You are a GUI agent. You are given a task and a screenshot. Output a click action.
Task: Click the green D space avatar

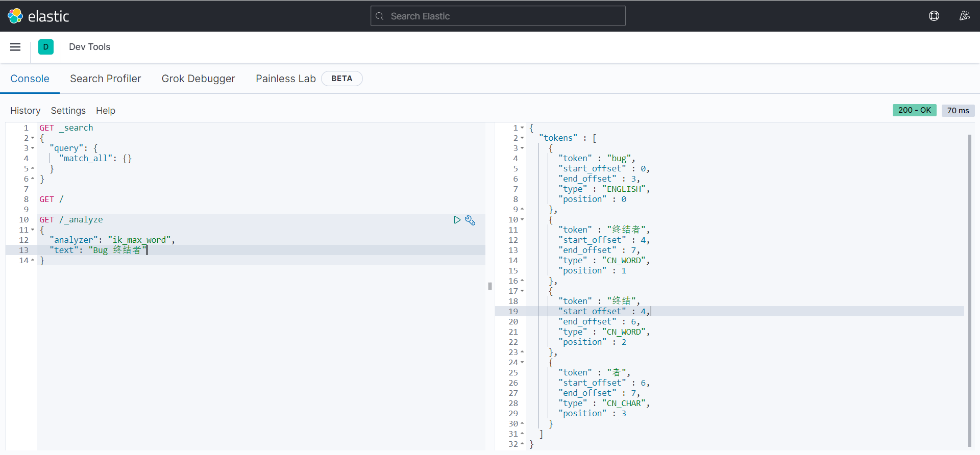(46, 47)
